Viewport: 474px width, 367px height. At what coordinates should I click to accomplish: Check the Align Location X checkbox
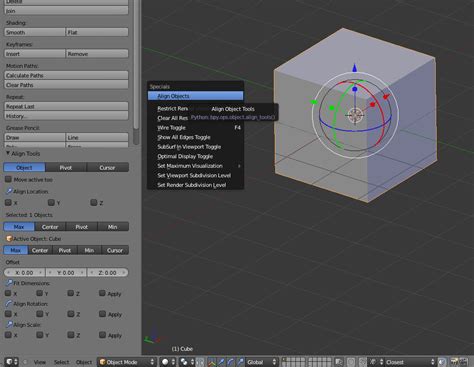coord(8,202)
